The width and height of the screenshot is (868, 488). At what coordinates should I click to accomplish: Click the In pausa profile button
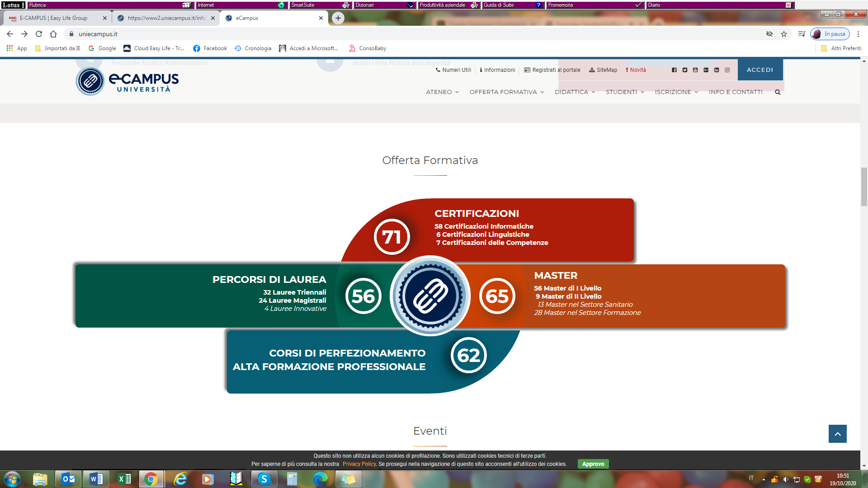830,34
